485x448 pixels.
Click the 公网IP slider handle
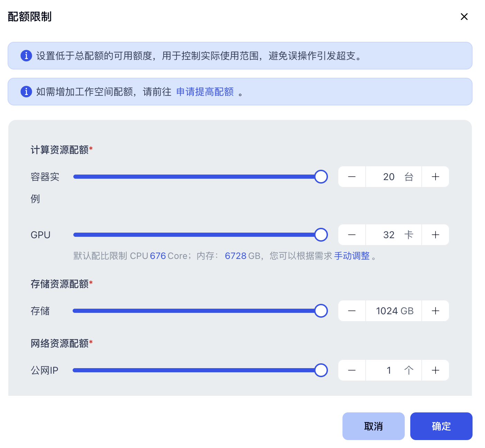coord(321,370)
